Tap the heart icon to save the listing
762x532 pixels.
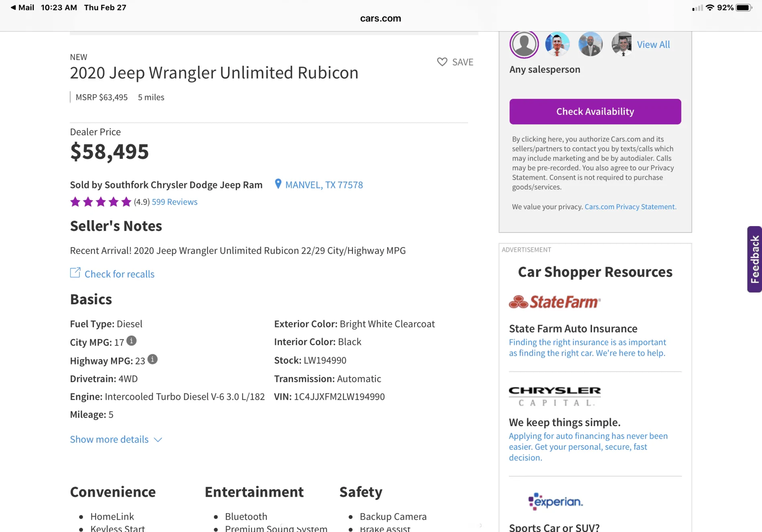tap(442, 62)
